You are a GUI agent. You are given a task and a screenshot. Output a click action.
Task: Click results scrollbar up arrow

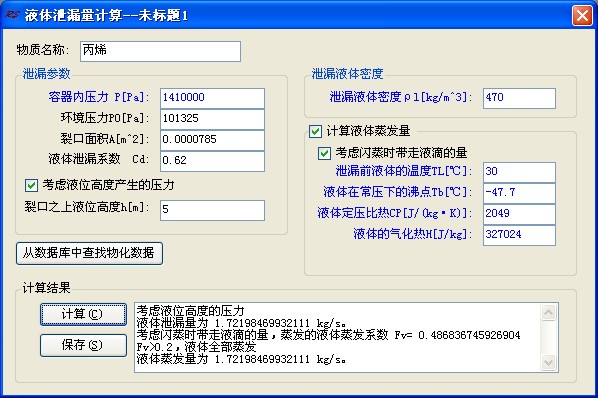coord(548,313)
